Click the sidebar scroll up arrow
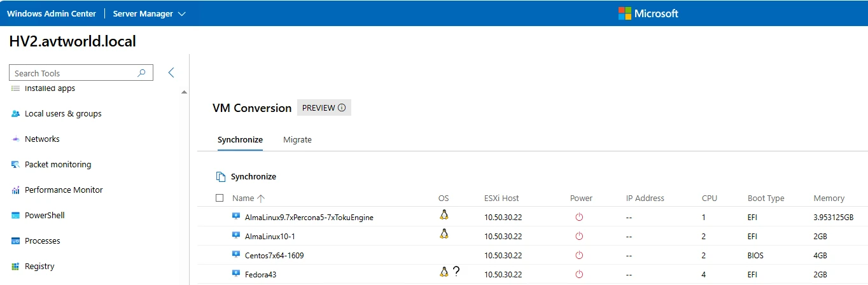The width and height of the screenshot is (868, 285). point(184,92)
